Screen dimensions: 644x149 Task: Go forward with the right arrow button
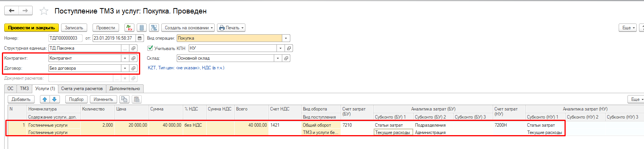click(x=25, y=11)
